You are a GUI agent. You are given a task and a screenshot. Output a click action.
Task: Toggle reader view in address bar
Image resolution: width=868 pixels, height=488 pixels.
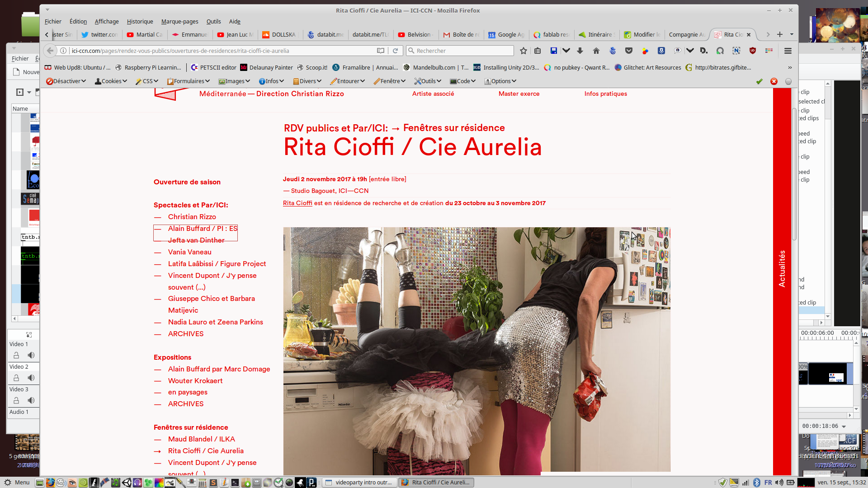click(x=381, y=51)
